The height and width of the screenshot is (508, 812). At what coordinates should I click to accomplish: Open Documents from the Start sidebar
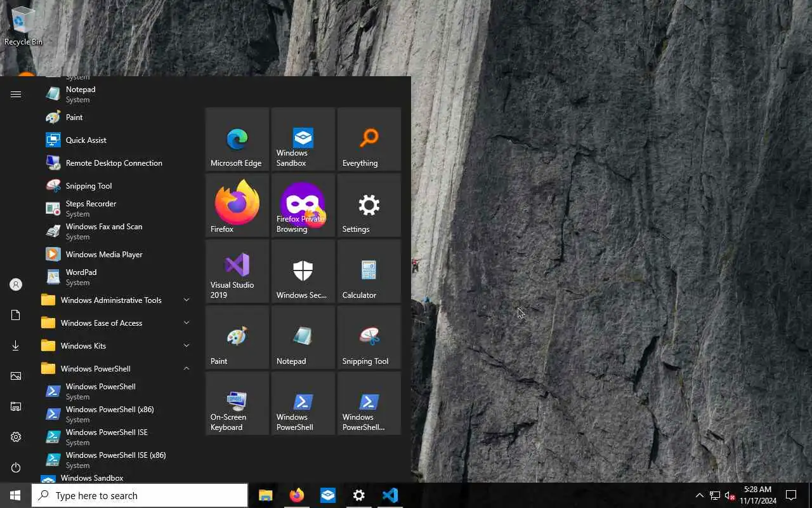pyautogui.click(x=16, y=315)
